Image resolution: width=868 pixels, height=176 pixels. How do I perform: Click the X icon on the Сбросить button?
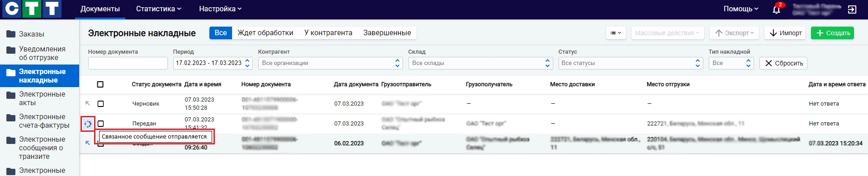(x=768, y=63)
